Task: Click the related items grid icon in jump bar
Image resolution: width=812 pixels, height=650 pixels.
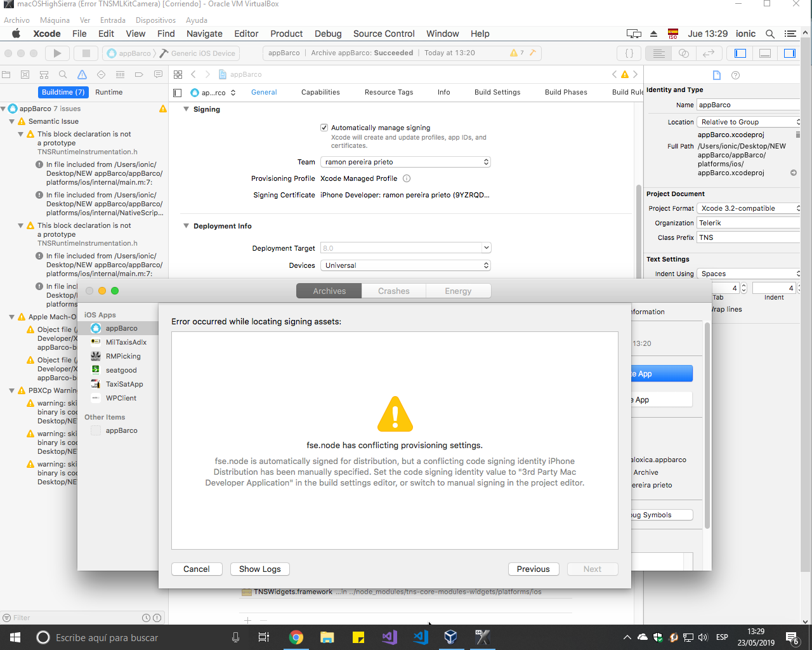Action: coord(178,74)
